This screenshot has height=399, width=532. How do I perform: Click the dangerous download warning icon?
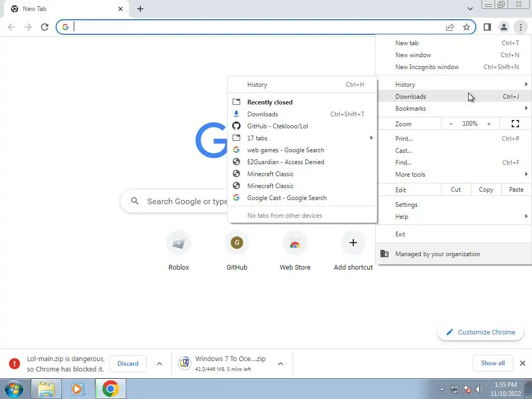point(14,363)
